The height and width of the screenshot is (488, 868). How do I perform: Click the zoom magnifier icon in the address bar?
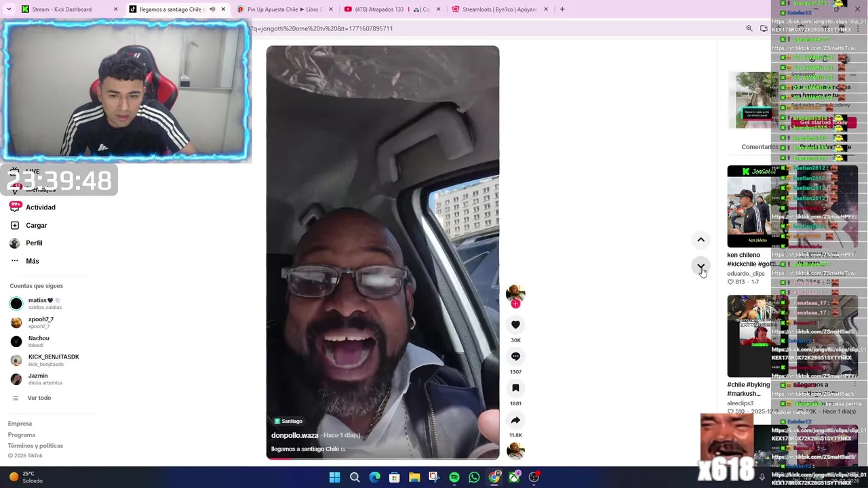[x=749, y=28]
